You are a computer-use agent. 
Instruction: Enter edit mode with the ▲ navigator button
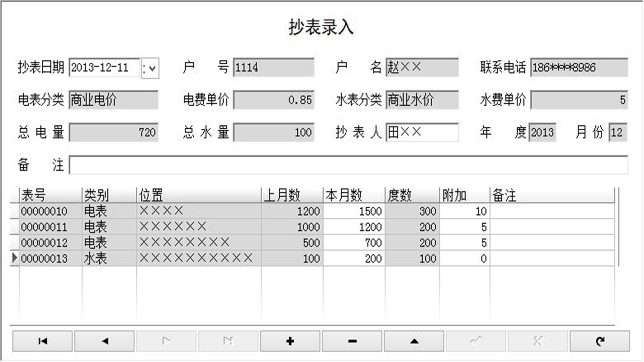click(414, 340)
